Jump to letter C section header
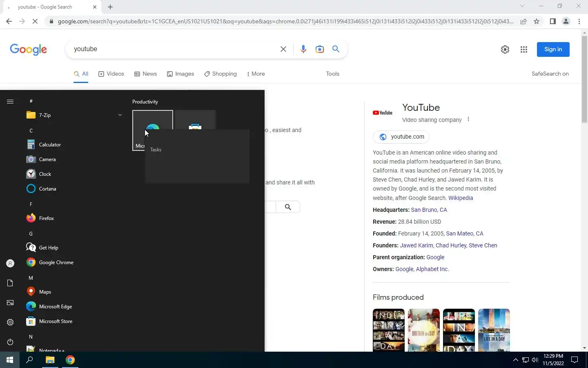588x368 pixels. click(x=31, y=130)
